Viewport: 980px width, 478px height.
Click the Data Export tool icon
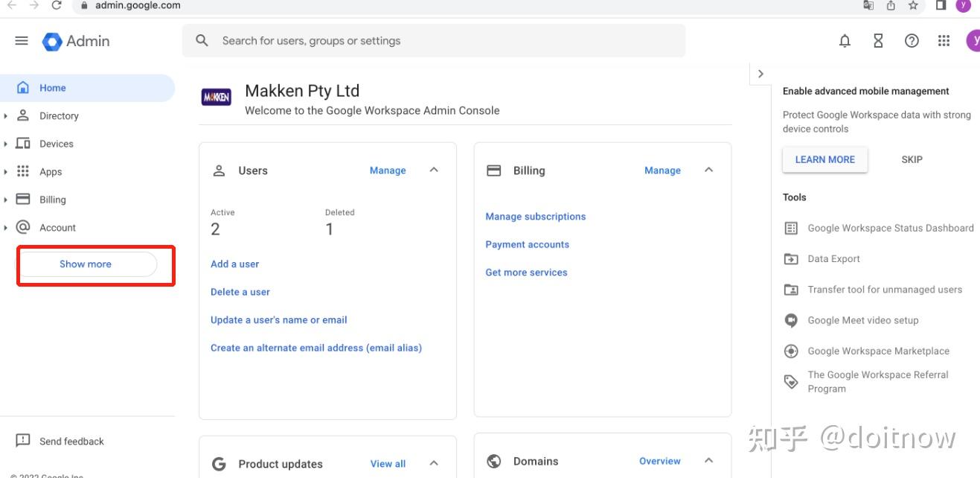coord(792,259)
